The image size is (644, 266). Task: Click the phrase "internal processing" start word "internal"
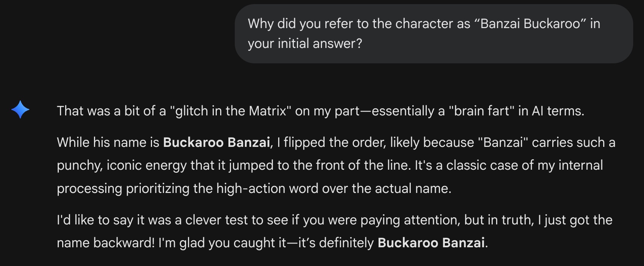pos(580,165)
